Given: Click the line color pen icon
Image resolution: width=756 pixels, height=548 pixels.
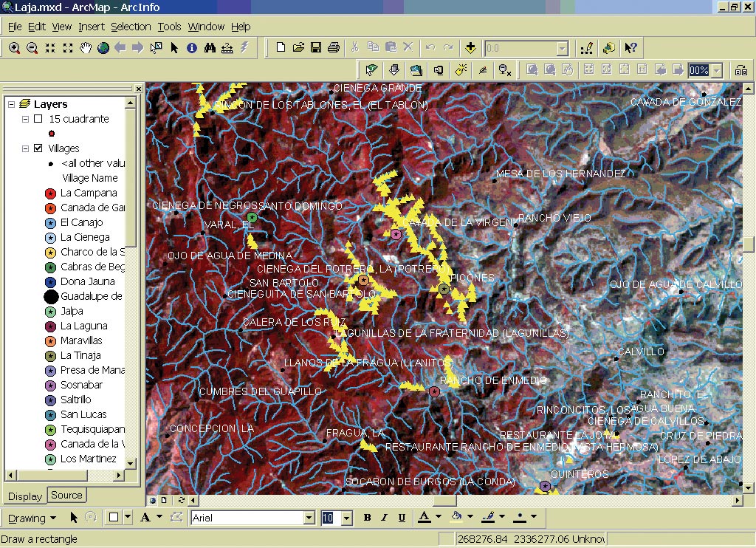Looking at the screenshot, I should point(488,517).
